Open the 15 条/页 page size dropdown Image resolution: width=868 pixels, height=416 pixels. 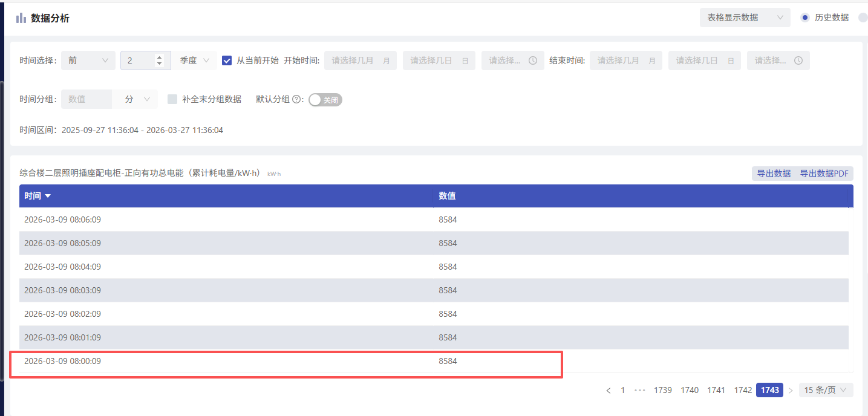(x=826, y=390)
